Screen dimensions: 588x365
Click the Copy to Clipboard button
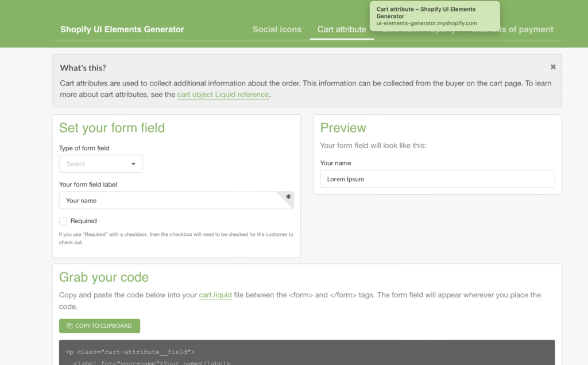[99, 326]
